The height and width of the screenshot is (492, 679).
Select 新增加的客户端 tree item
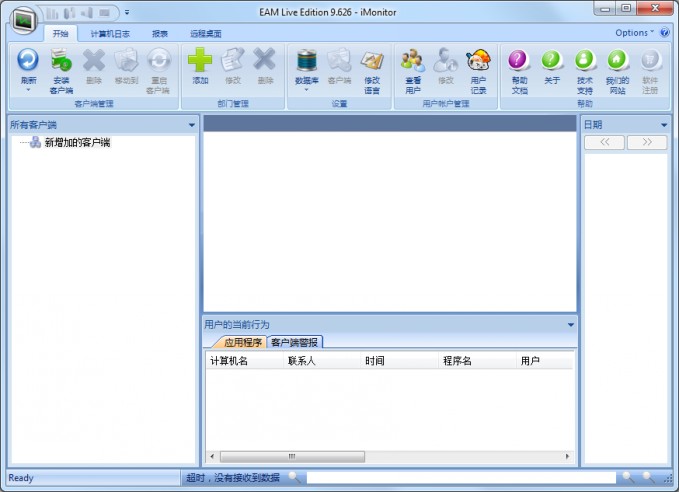tap(78, 142)
